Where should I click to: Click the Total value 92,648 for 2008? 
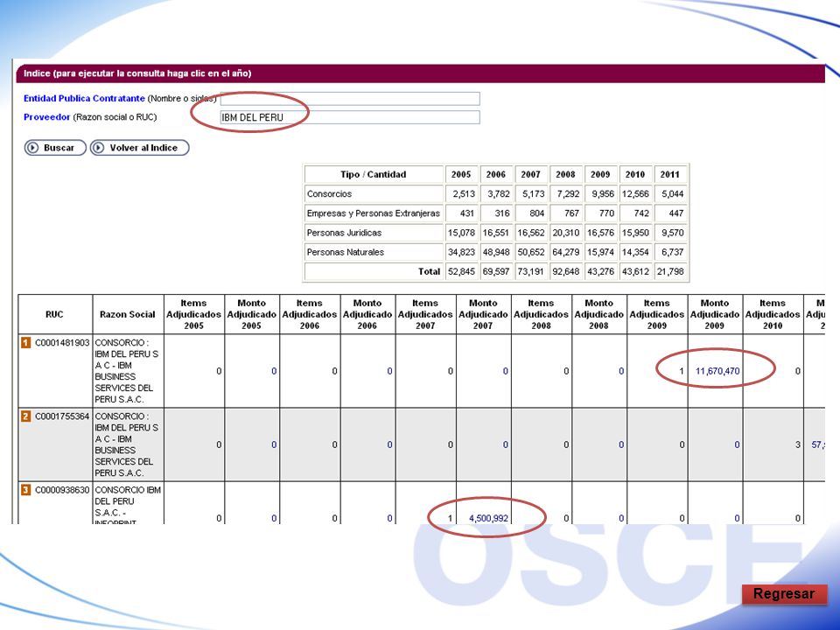(566, 271)
